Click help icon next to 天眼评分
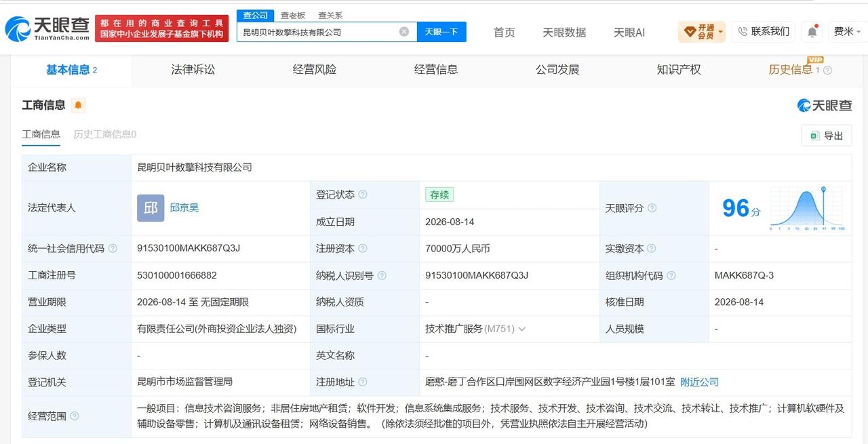Image resolution: width=868 pixels, height=444 pixels. pyautogui.click(x=652, y=208)
